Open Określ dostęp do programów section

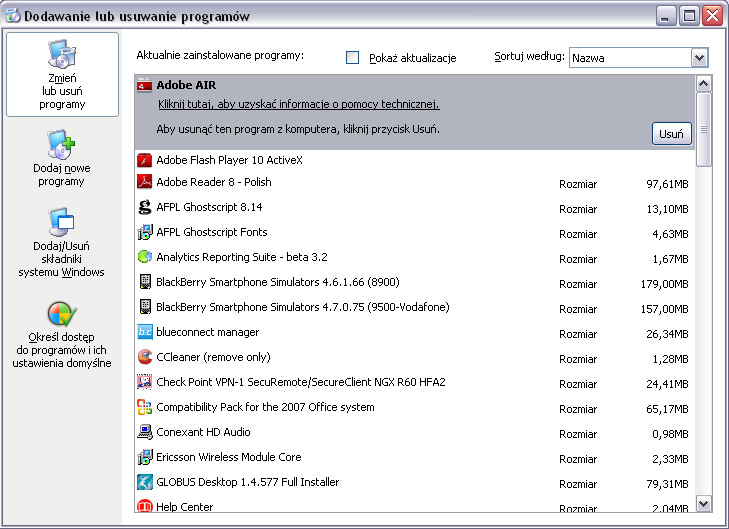[x=61, y=335]
